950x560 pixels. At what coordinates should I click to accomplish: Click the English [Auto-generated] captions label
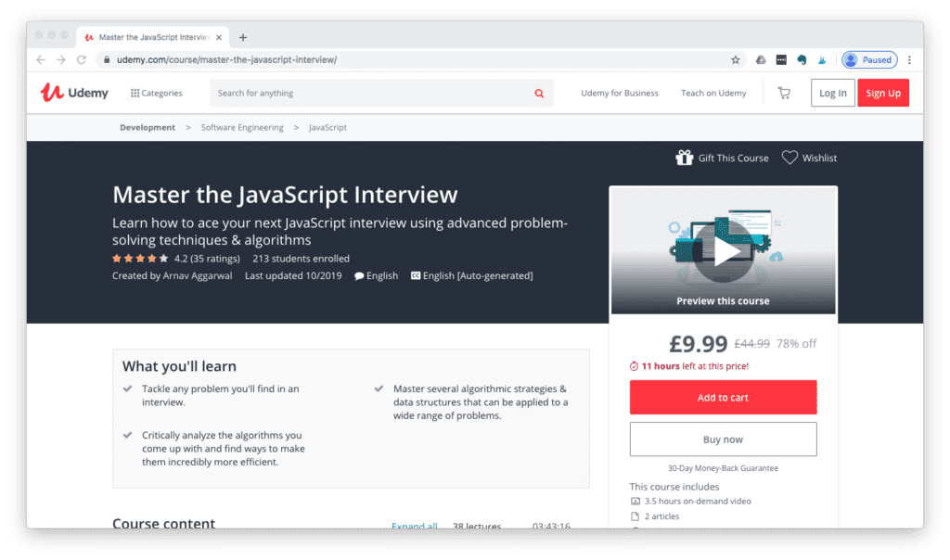pos(478,275)
